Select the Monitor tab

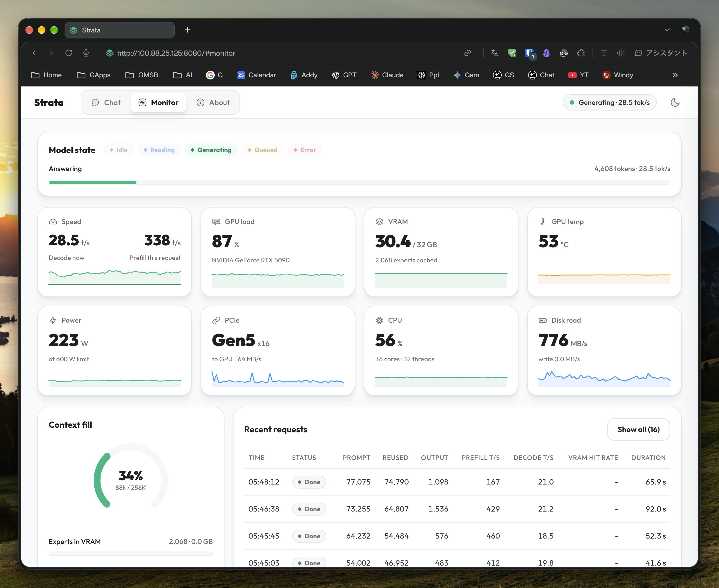coord(159,102)
